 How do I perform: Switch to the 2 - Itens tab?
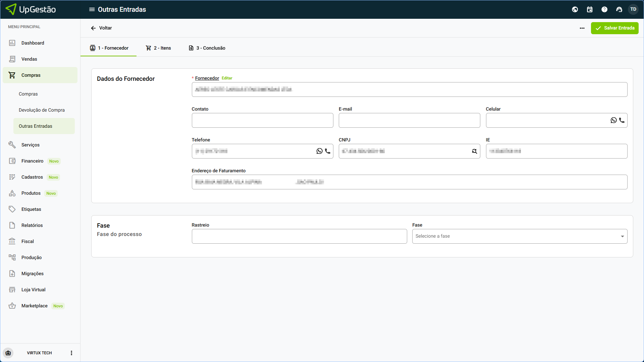pos(158,48)
